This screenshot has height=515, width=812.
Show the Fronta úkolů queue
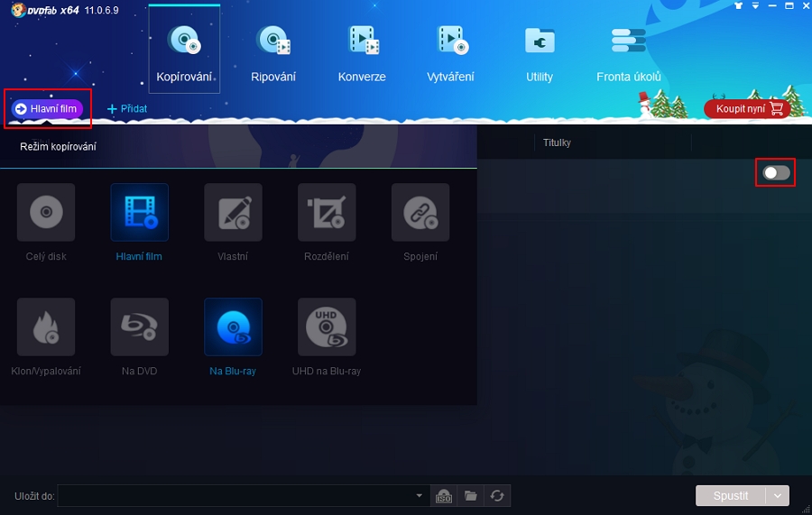point(628,54)
